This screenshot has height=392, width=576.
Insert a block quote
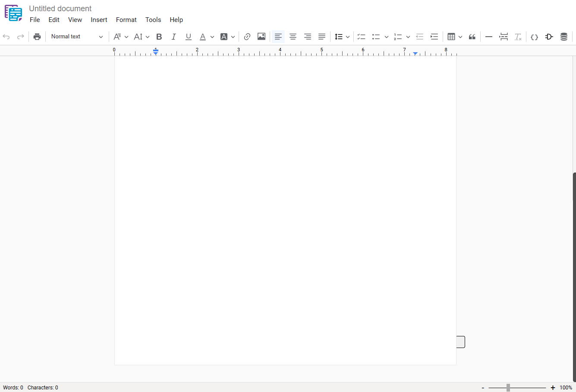(472, 37)
